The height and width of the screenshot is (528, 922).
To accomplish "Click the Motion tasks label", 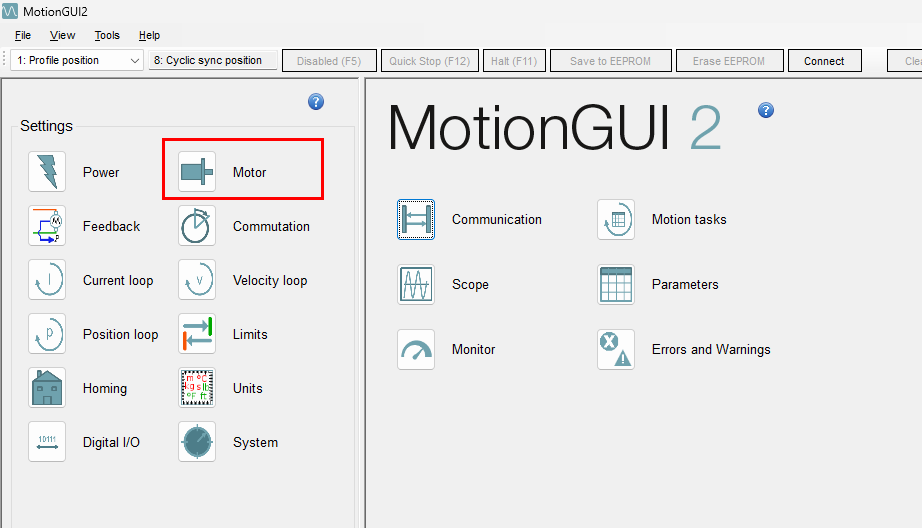I will coord(689,219).
